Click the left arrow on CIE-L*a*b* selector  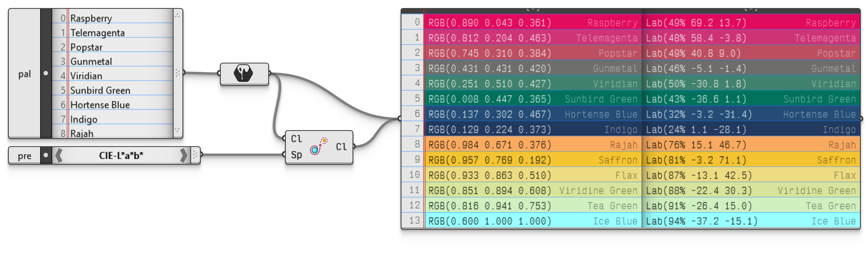coord(59,155)
